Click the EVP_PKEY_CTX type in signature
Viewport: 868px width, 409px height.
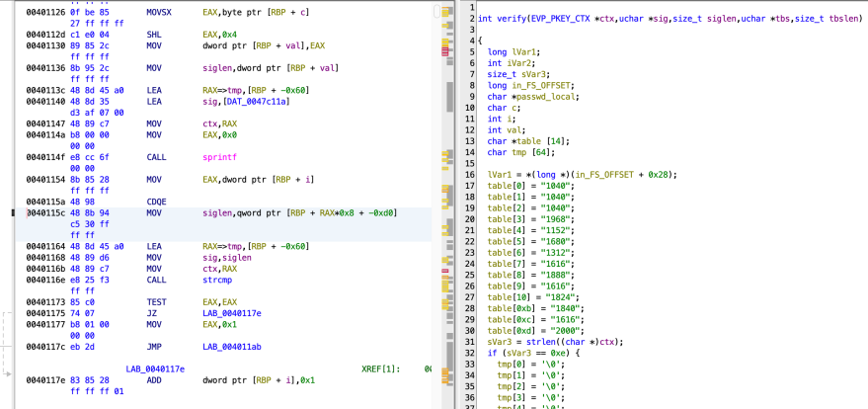tap(562, 19)
